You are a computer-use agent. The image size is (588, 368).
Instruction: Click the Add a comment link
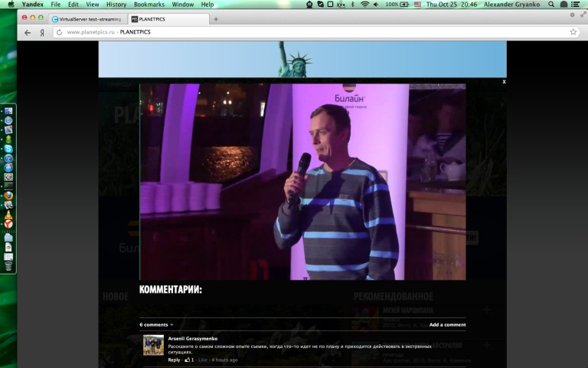click(447, 325)
